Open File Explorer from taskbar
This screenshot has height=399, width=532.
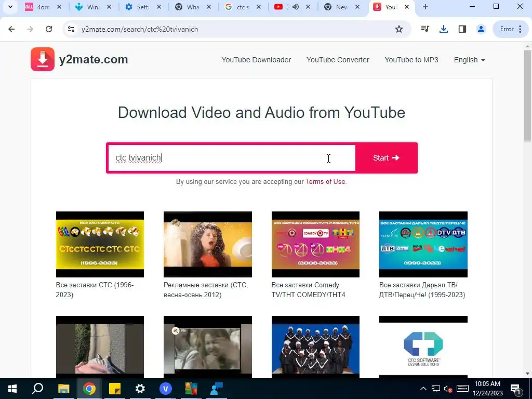coord(63,389)
